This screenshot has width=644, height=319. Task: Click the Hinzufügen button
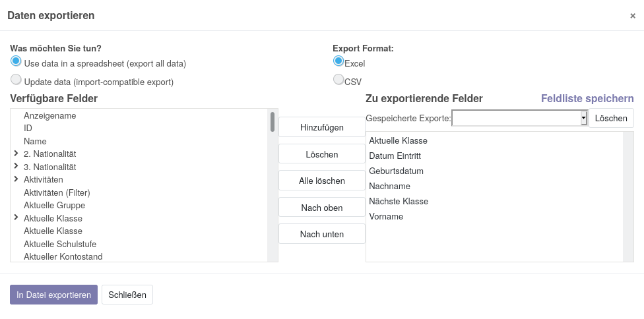(x=321, y=127)
